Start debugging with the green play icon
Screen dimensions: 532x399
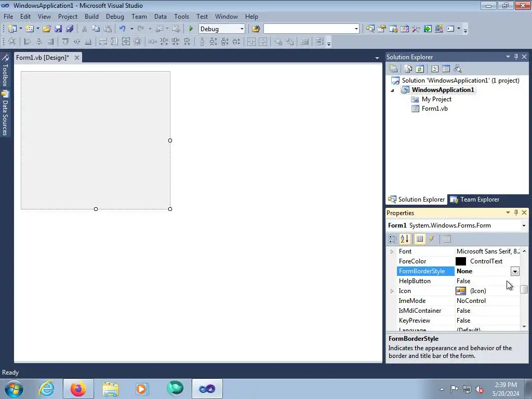click(191, 29)
